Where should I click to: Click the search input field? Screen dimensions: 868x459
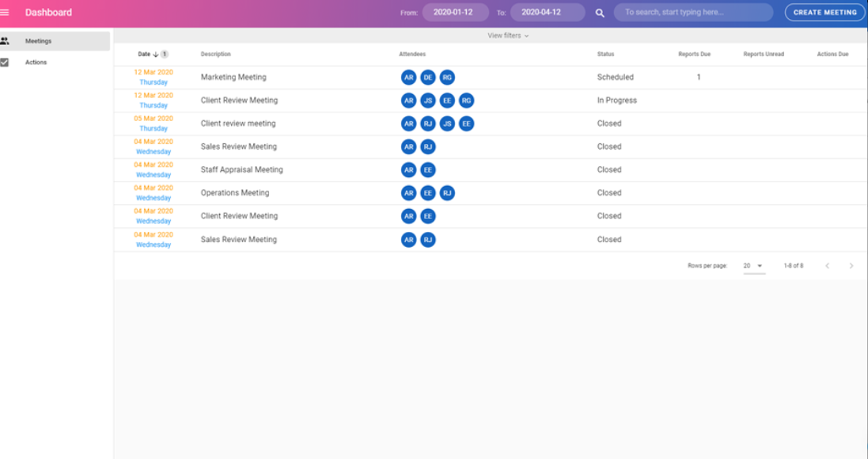click(x=692, y=12)
